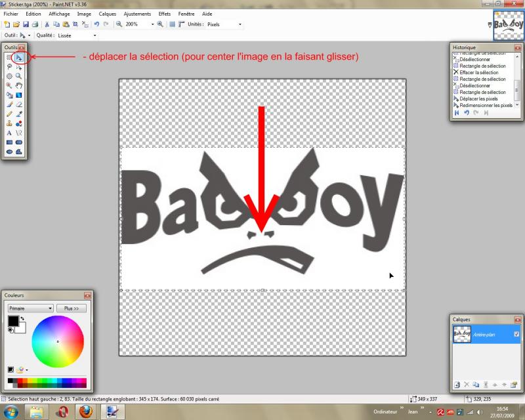Select the Pan hand tool
Image resolution: width=525 pixels, height=420 pixels.
click(19, 86)
